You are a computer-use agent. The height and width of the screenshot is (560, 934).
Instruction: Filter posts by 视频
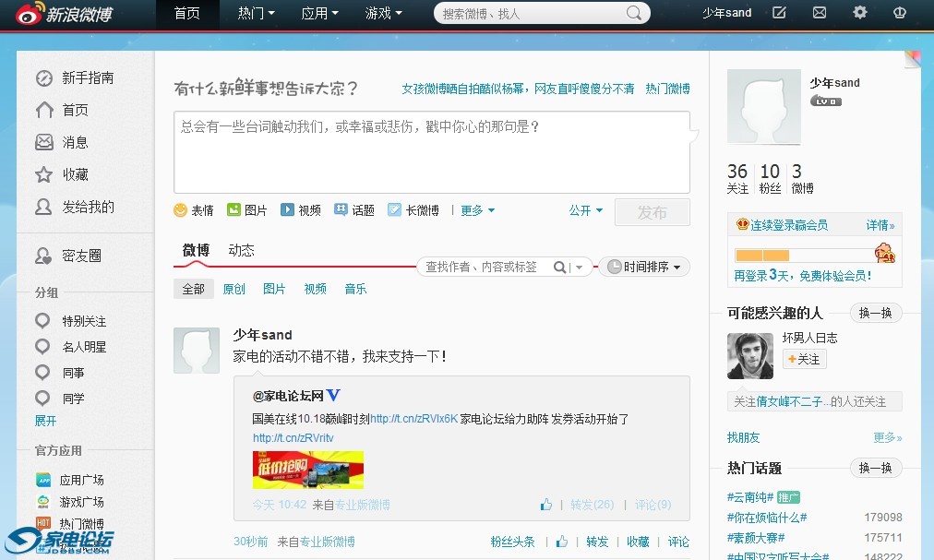tap(315, 289)
